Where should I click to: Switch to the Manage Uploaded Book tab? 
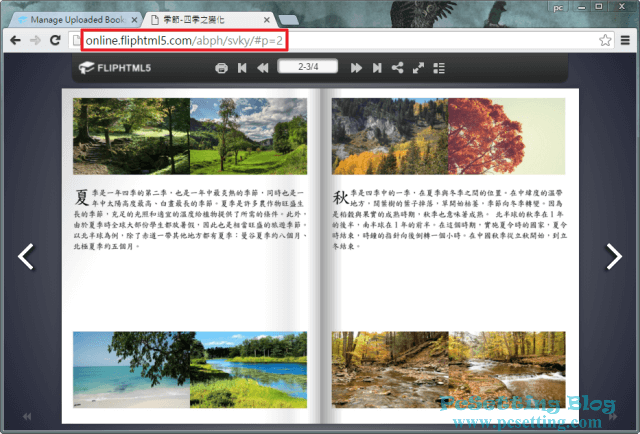75,19
